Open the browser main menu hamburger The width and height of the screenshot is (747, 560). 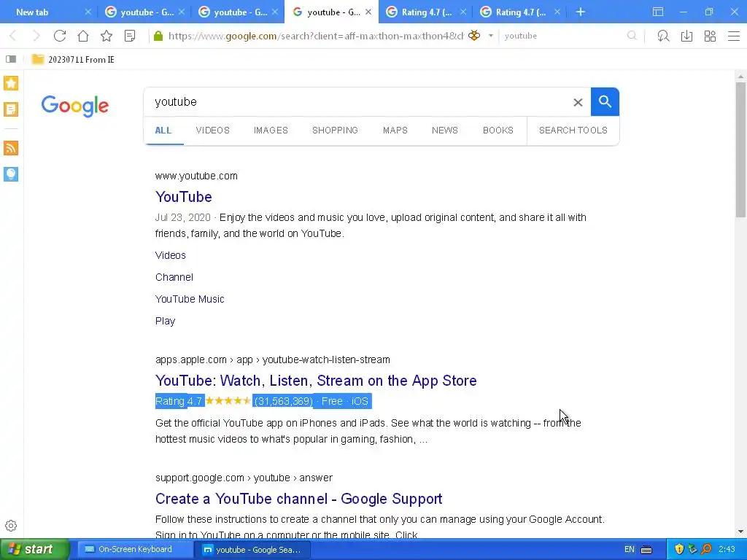click(734, 36)
